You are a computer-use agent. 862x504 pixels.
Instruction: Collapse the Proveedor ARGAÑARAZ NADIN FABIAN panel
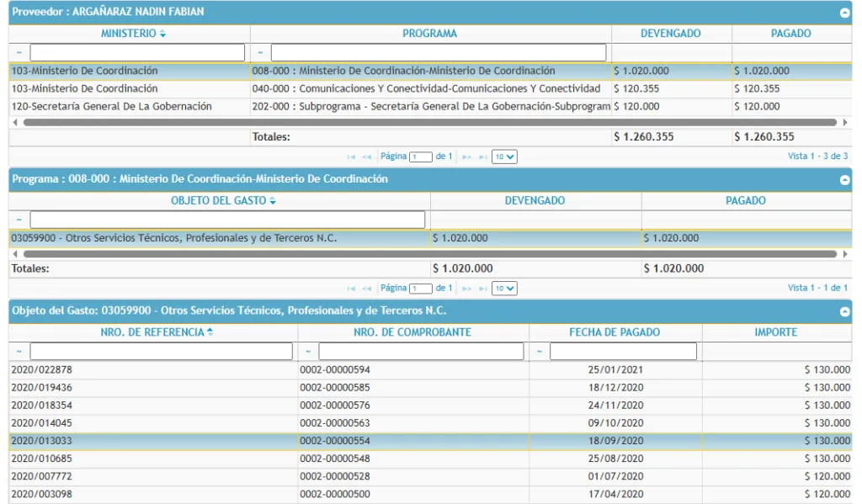[x=844, y=13]
